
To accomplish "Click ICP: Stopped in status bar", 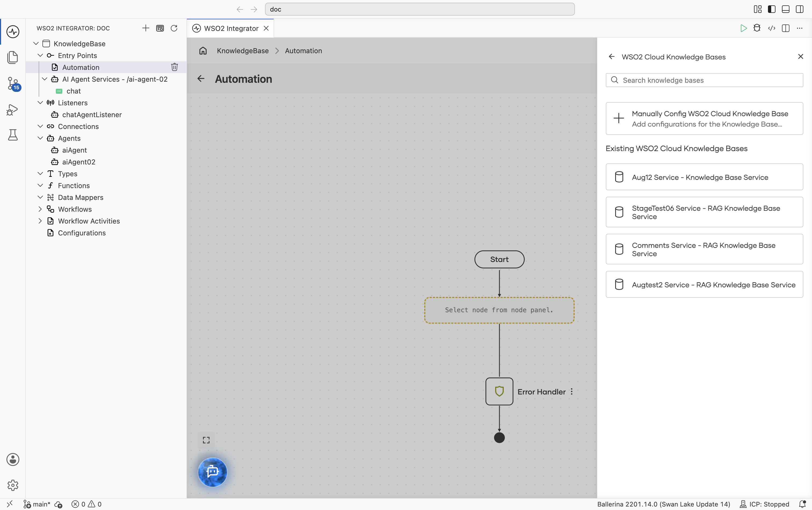I will pyautogui.click(x=764, y=504).
